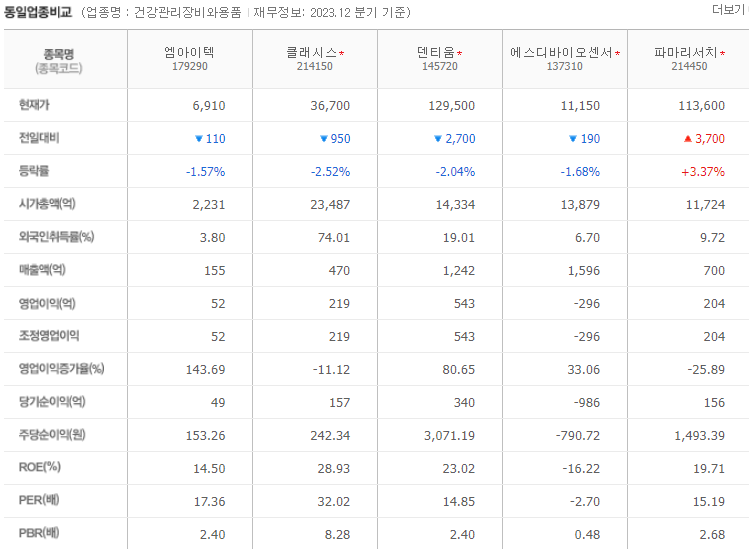
Task: Click the market cap 13,879
Action: click(580, 205)
